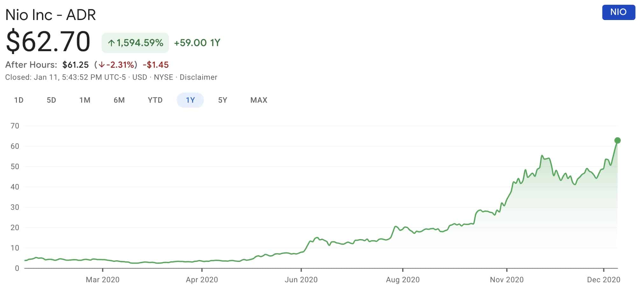The width and height of the screenshot is (644, 295).
Task: Click the Nio Inc - ADR title
Action: click(51, 15)
